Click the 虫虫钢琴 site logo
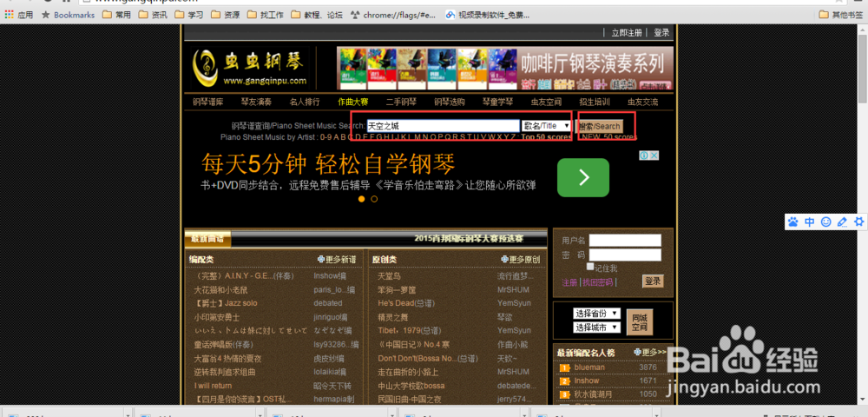The image size is (868, 417). coord(250,68)
